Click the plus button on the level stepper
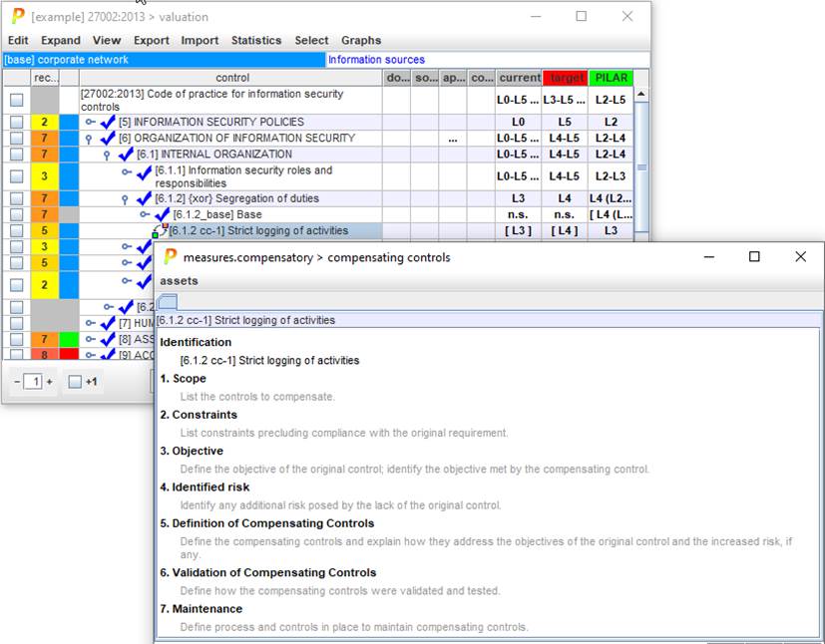825x644 pixels. click(x=50, y=382)
